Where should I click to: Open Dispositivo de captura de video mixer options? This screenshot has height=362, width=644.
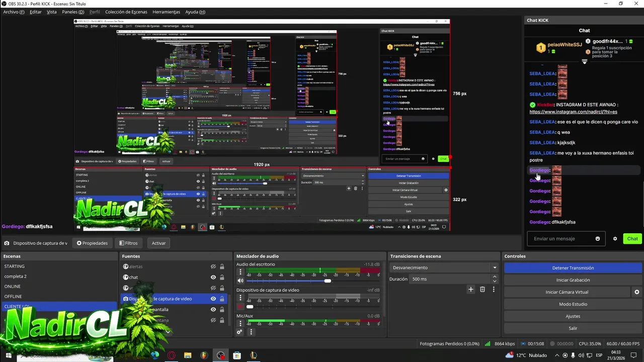tap(240, 298)
